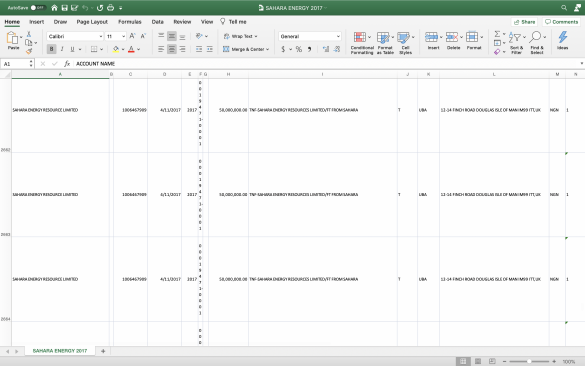Toggle Bold formatting
The image size is (585, 366).
[x=51, y=49]
